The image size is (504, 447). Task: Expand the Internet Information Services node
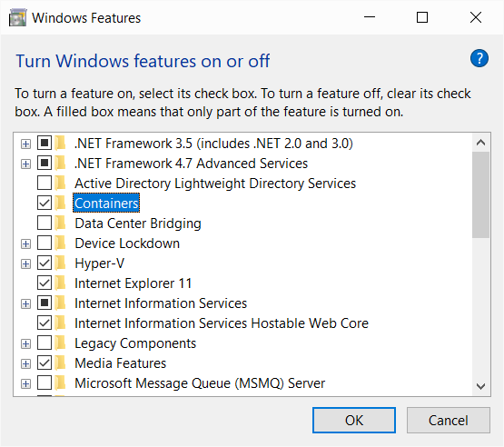point(25,303)
